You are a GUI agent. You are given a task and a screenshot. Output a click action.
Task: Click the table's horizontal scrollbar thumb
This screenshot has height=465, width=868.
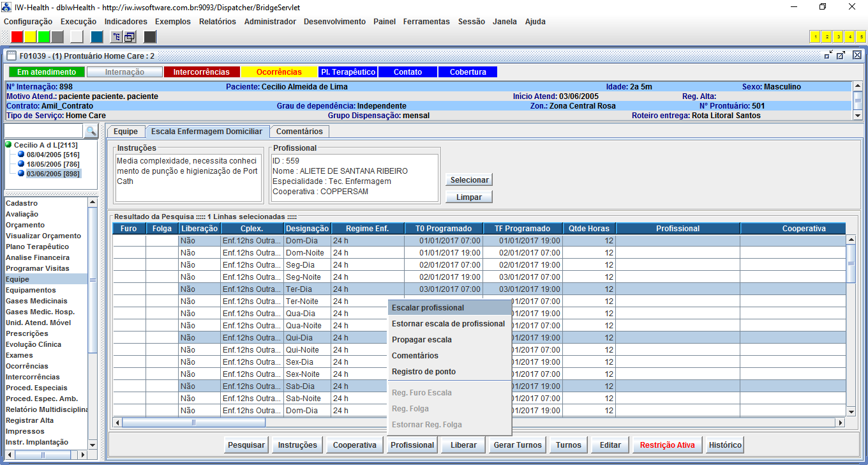pos(193,422)
